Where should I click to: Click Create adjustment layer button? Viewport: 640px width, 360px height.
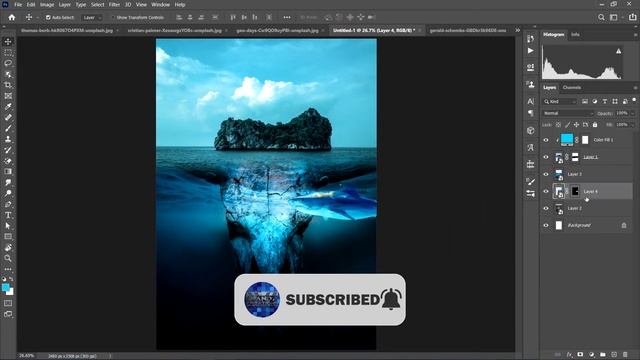coord(591,355)
